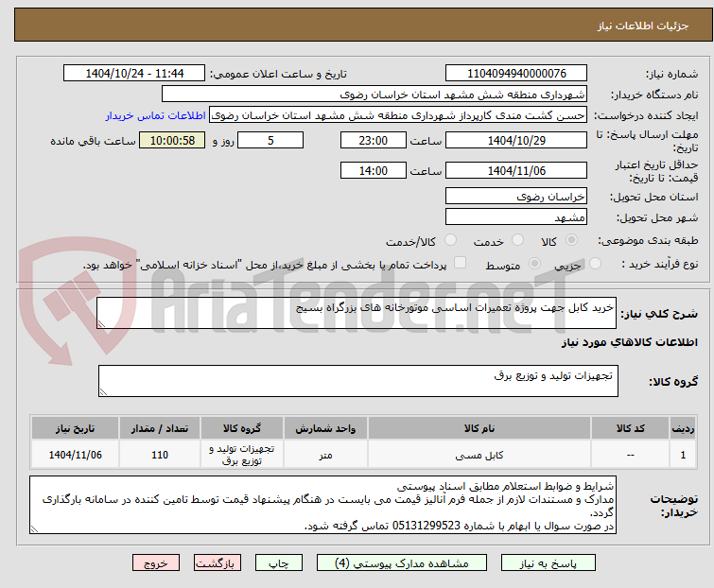Select the کالا/خدمت radio button
This screenshot has height=588, width=714.
point(450,240)
